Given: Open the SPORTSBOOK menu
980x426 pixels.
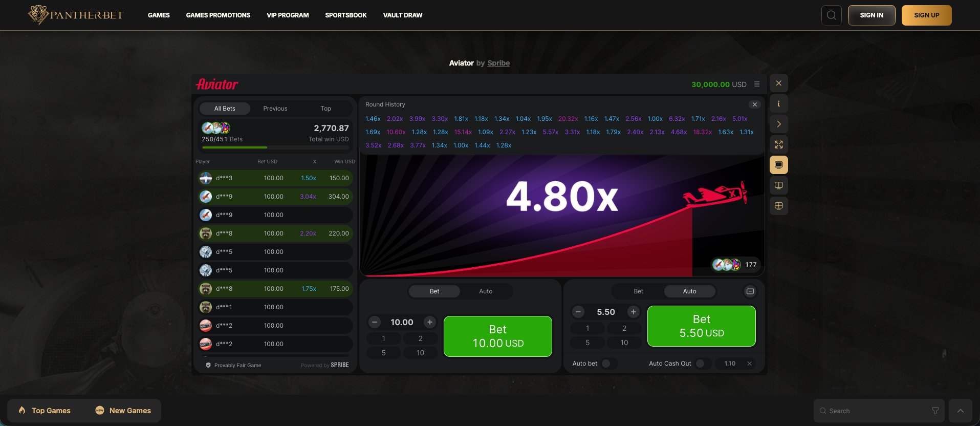Looking at the screenshot, I should [346, 15].
